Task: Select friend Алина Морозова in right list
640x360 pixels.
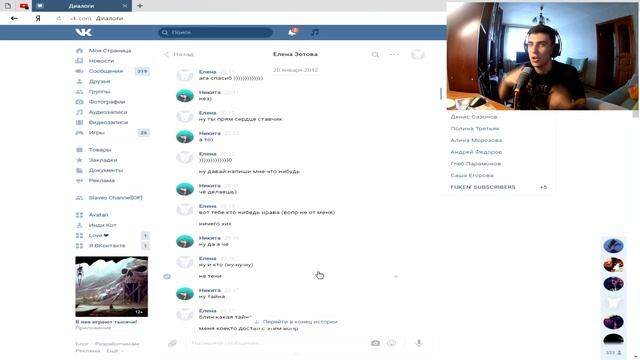Action: (476, 140)
